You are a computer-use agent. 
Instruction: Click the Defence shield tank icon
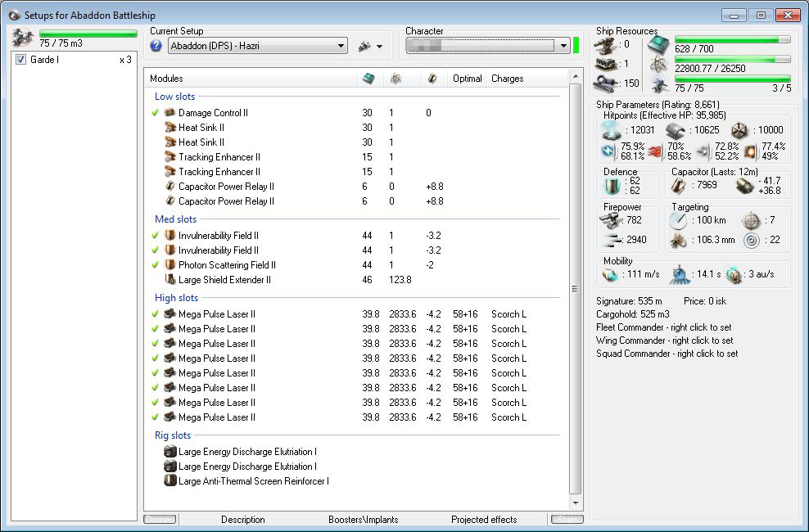(x=612, y=186)
